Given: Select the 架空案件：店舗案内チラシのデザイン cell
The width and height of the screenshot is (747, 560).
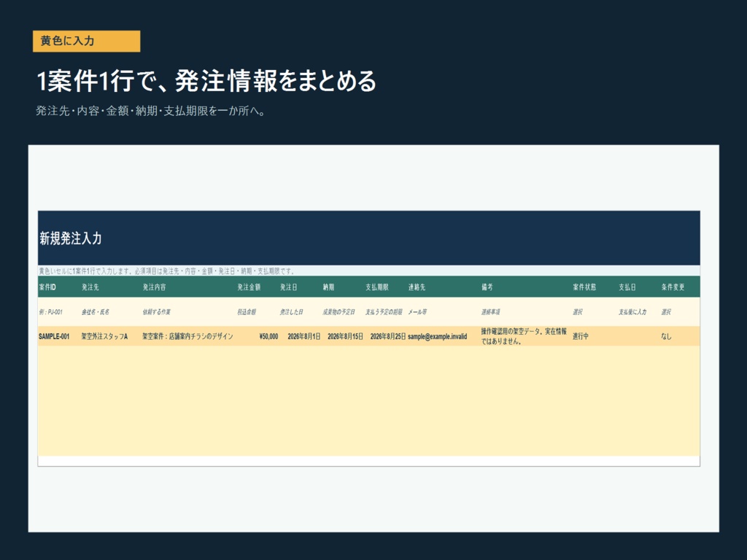Looking at the screenshot, I should pos(187,336).
